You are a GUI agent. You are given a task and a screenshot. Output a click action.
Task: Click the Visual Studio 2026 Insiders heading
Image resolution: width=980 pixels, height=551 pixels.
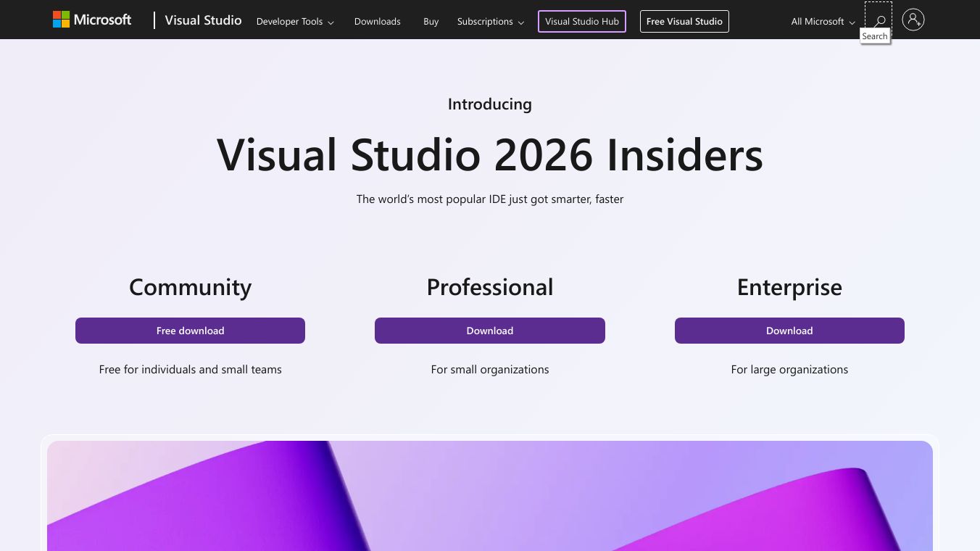coord(490,154)
